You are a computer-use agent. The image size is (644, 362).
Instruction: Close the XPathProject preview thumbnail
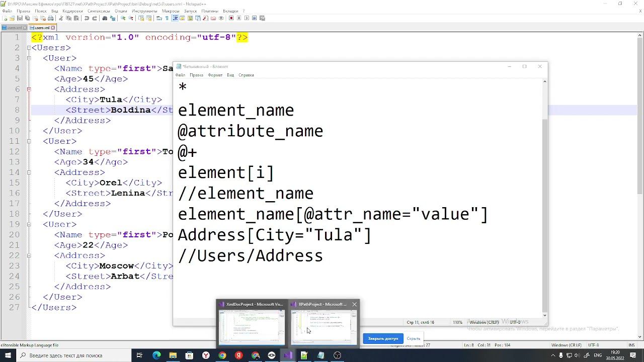pyautogui.click(x=354, y=304)
